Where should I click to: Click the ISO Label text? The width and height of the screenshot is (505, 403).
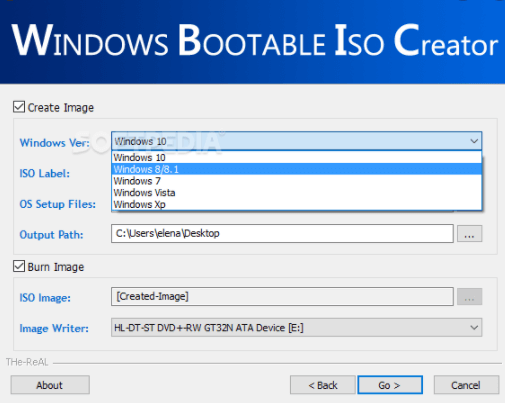[x=45, y=173]
